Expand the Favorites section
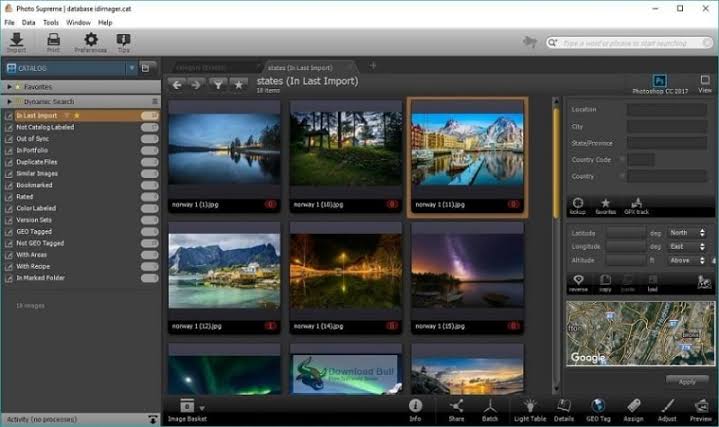Viewport: 719px width, 427px height. 9,87
